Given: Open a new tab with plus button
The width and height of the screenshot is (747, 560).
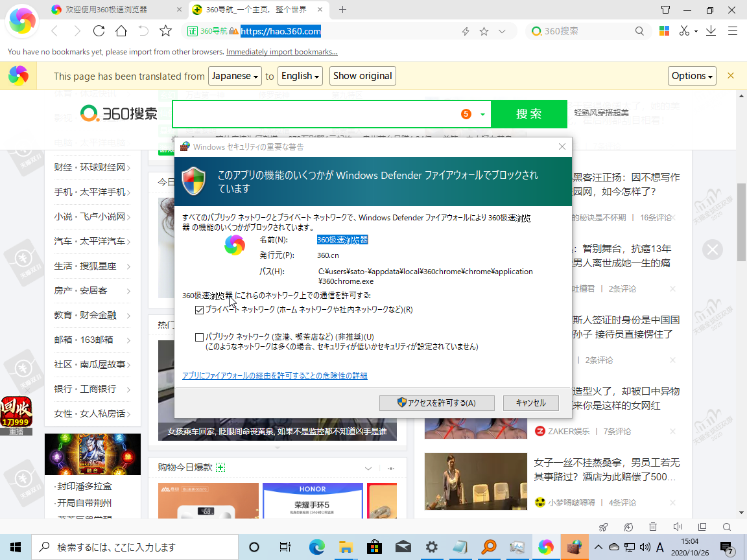Looking at the screenshot, I should [343, 10].
